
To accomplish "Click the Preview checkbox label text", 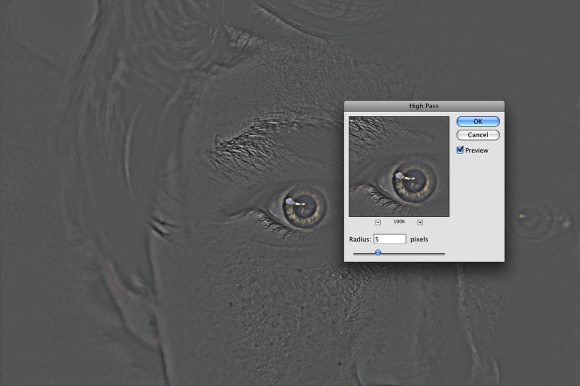I will pos(476,150).
